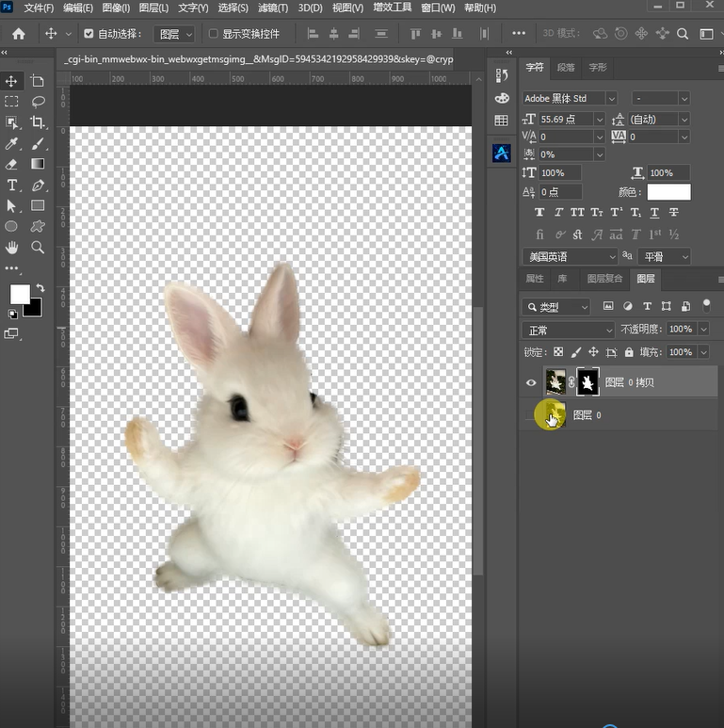Open more align options ellipsis

(x=519, y=33)
